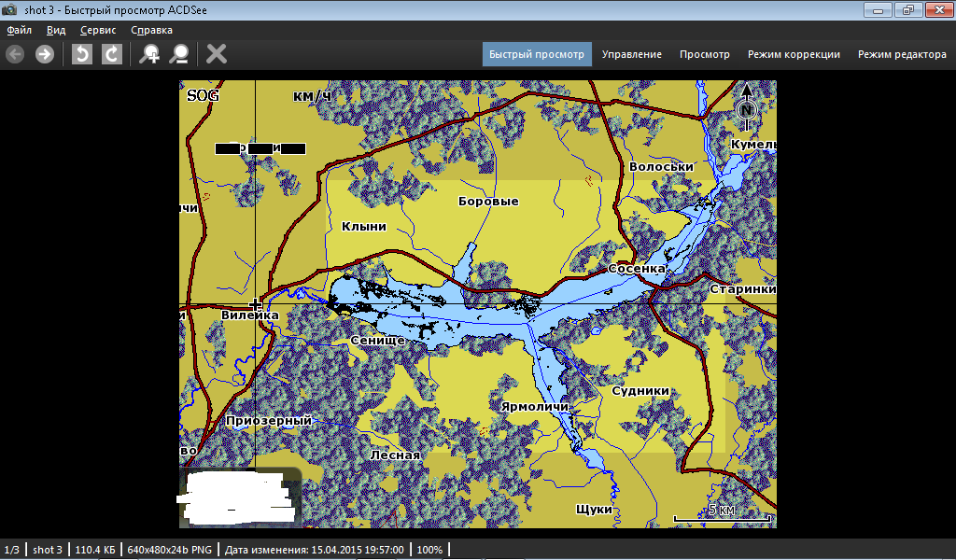Delete the image with the X icon
The image size is (956, 560).
[217, 54]
